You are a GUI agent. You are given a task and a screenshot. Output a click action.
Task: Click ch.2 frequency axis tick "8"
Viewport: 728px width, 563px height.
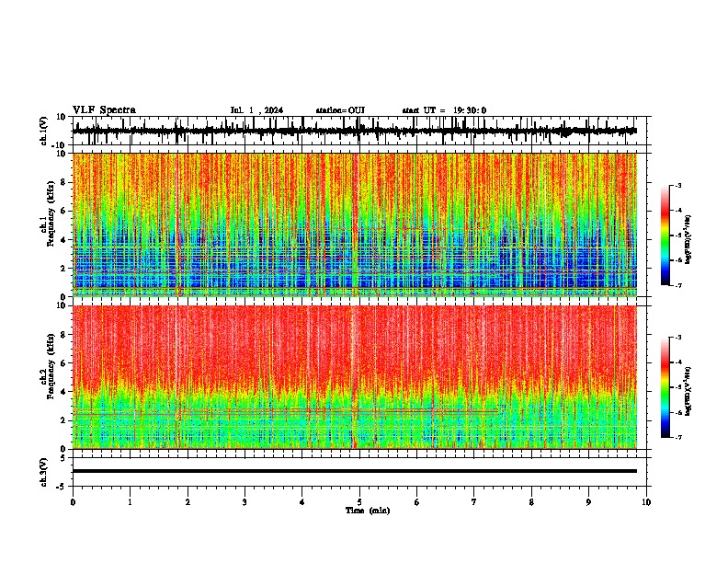[63, 335]
